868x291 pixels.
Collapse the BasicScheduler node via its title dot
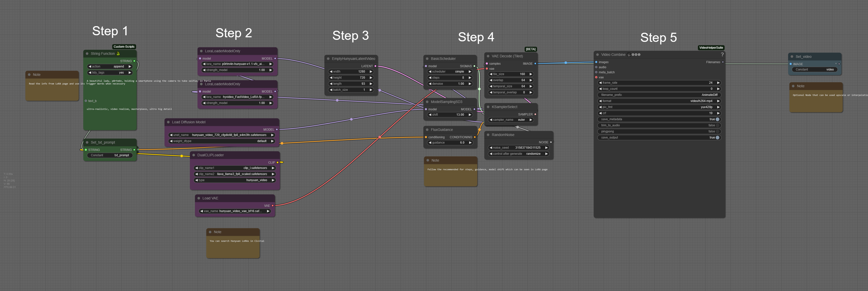click(427, 58)
